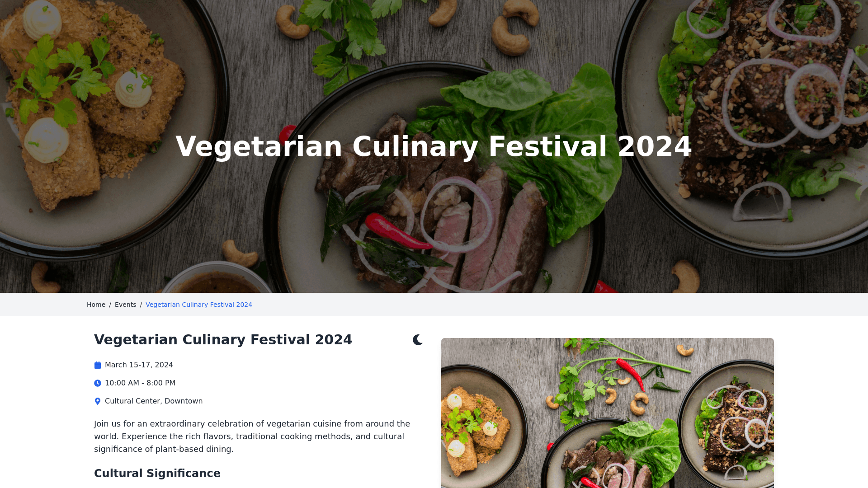Viewport: 868px width, 488px height.
Task: Open the festival food photo thumbnail
Action: 607,413
